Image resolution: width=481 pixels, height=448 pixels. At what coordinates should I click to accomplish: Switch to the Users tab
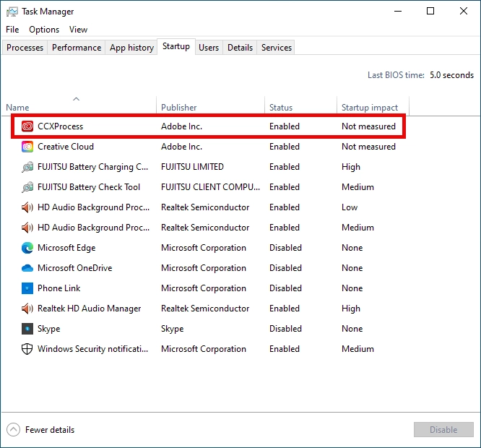pyautogui.click(x=209, y=48)
